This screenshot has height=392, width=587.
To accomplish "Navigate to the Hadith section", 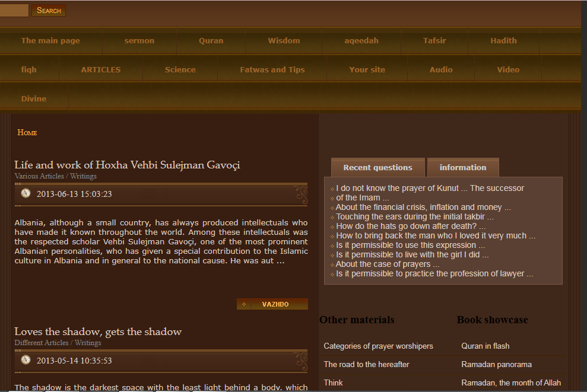I will click(503, 40).
